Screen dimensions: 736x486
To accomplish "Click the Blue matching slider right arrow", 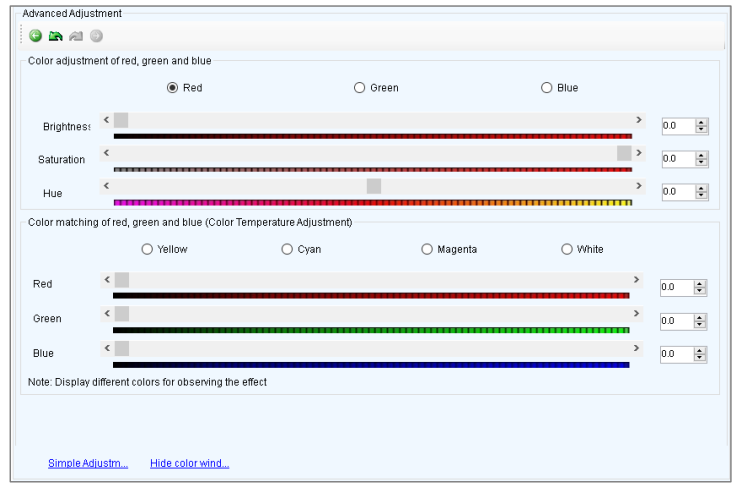I will [636, 348].
